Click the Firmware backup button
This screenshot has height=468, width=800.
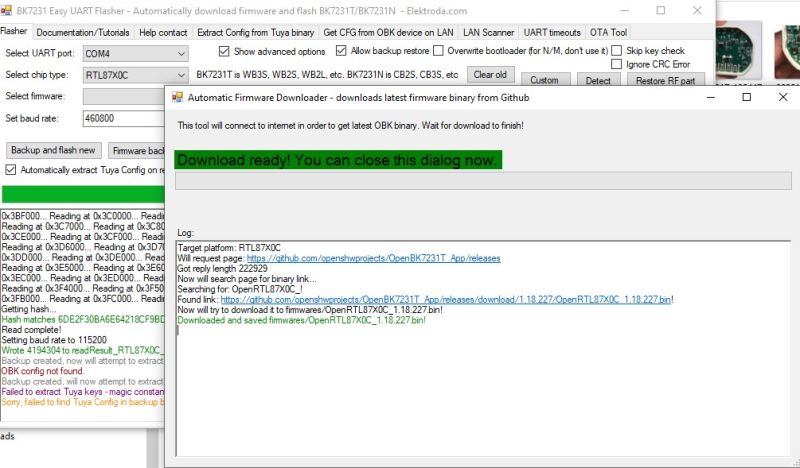[137, 151]
